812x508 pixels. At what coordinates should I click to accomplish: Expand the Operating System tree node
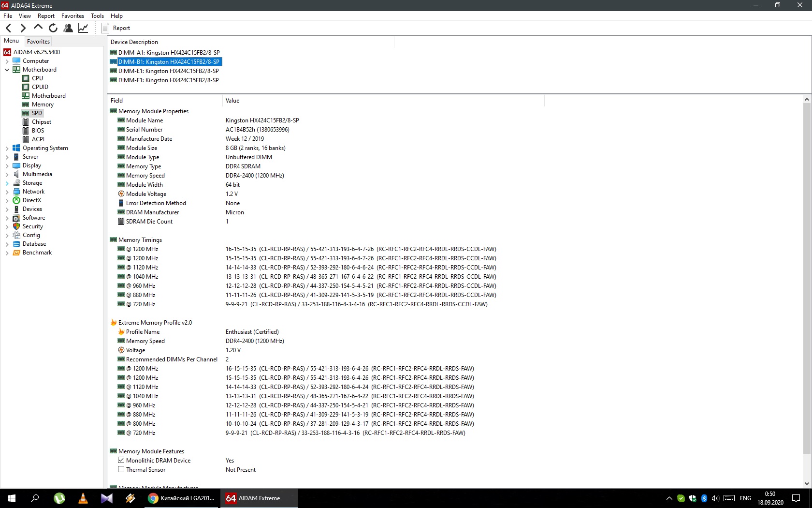7,149
